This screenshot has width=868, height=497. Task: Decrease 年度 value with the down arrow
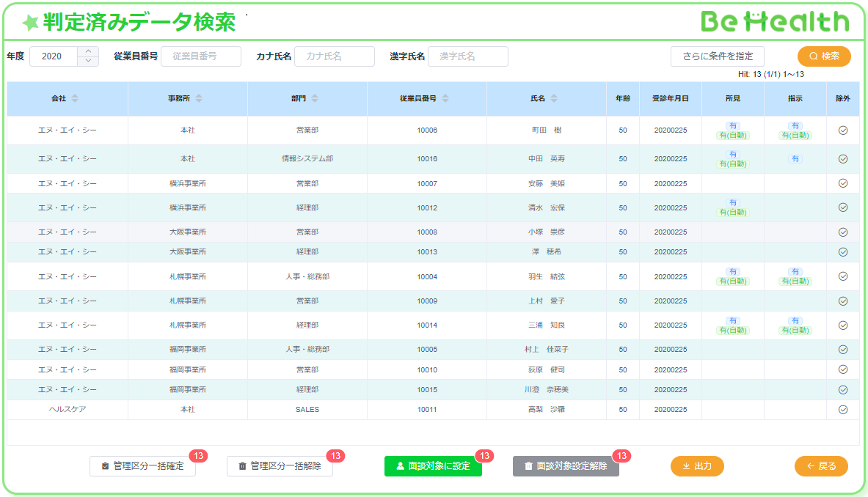coord(88,61)
